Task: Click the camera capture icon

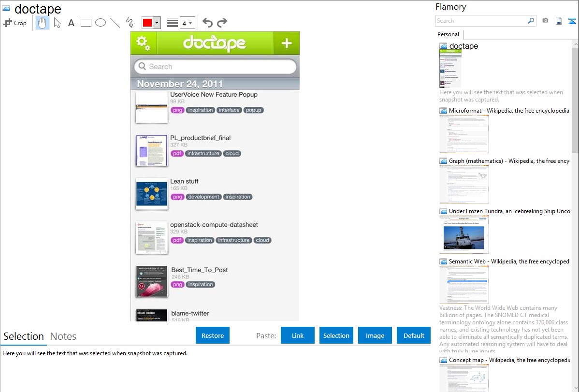Action: [545, 21]
